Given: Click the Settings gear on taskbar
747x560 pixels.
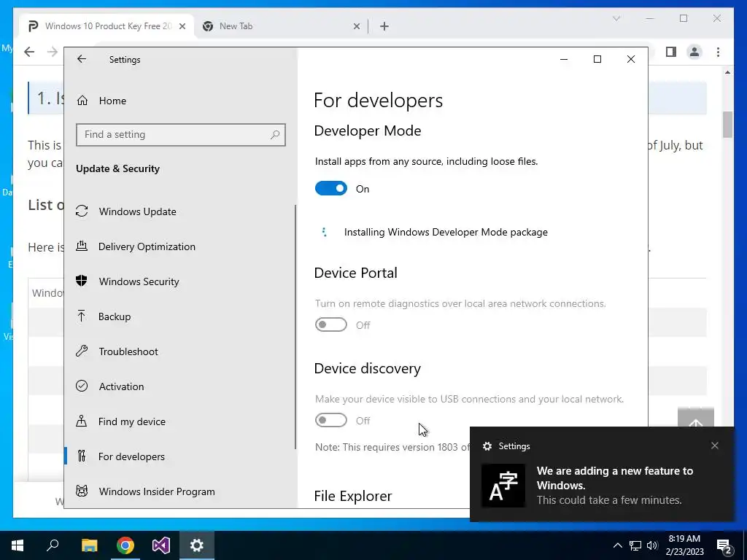Looking at the screenshot, I should coord(197,545).
